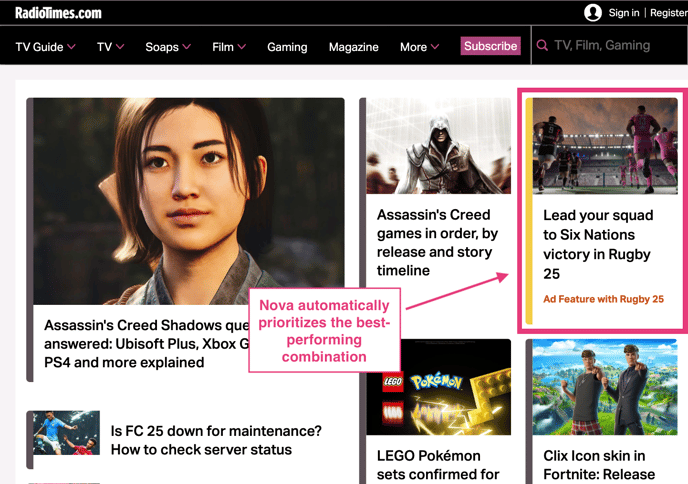Open Lead your squad to Six Nations headline
This screenshot has width=688, height=484.
pyautogui.click(x=598, y=244)
